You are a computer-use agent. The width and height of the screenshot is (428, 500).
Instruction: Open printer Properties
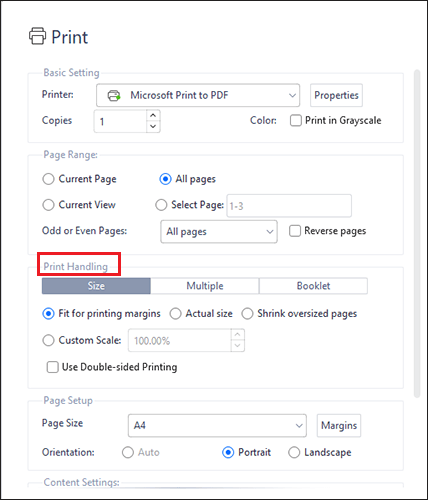[336, 95]
